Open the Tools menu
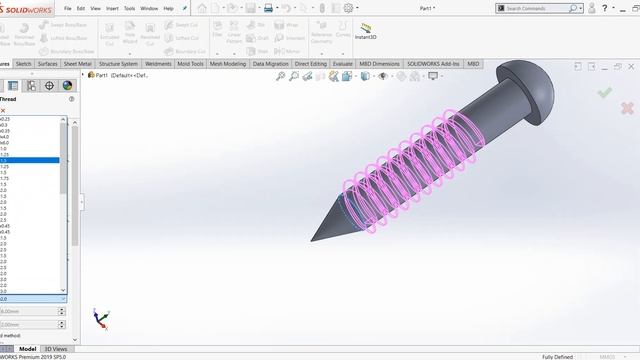Image resolution: width=640 pixels, height=360 pixels. point(129,8)
